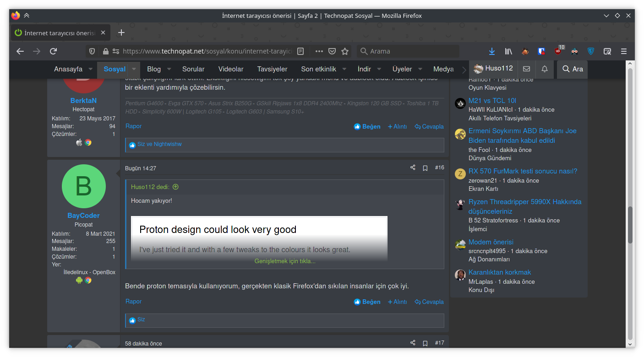Open site permissions icon in address bar
The height and width of the screenshot is (357, 644).
click(116, 51)
